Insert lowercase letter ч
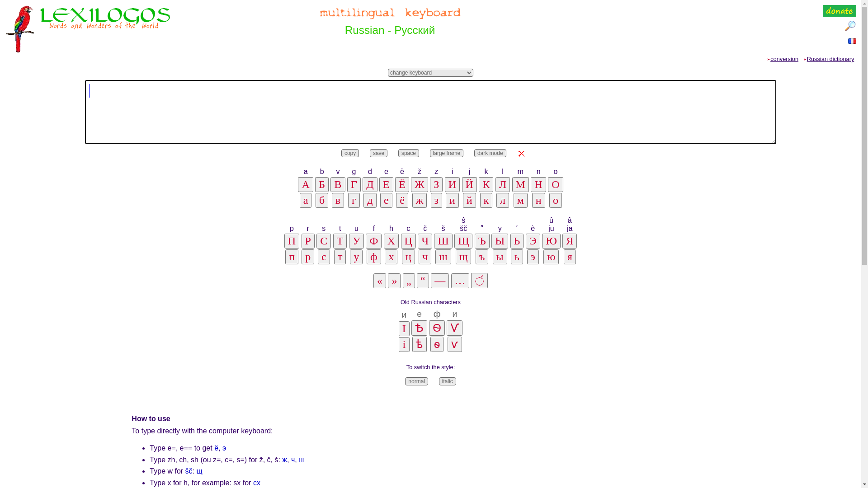The height and width of the screenshot is (488, 868). (x=425, y=257)
